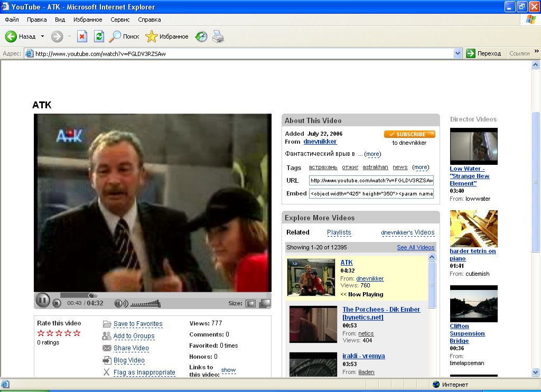Viewport: 541px width, 392px height.
Task: Click the Blog Video page icon
Action: coord(107,360)
